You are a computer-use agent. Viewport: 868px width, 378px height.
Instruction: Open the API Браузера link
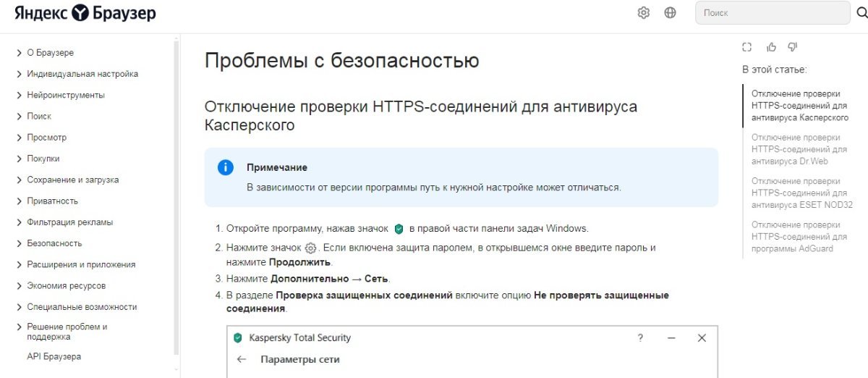click(x=54, y=356)
